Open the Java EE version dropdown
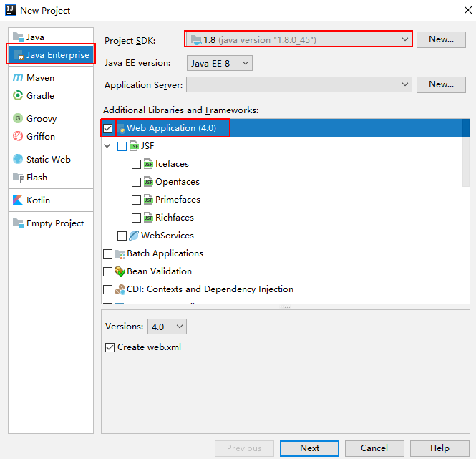The height and width of the screenshot is (459, 476). point(220,63)
